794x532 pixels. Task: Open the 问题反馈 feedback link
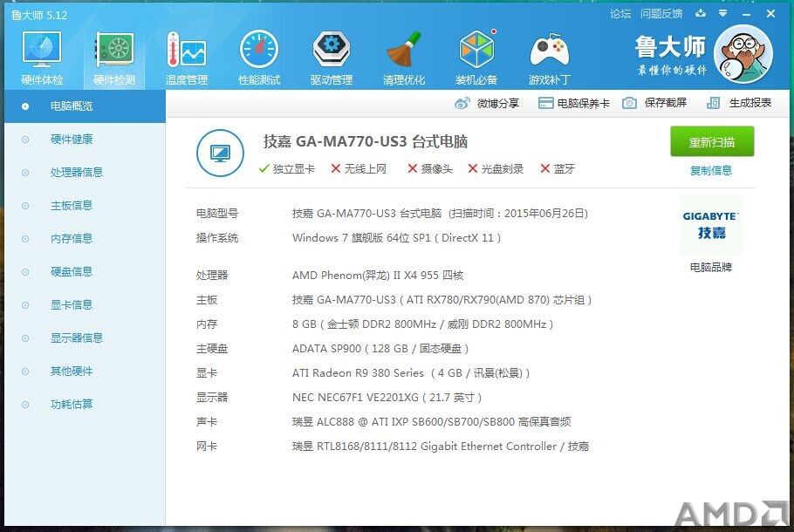click(661, 14)
